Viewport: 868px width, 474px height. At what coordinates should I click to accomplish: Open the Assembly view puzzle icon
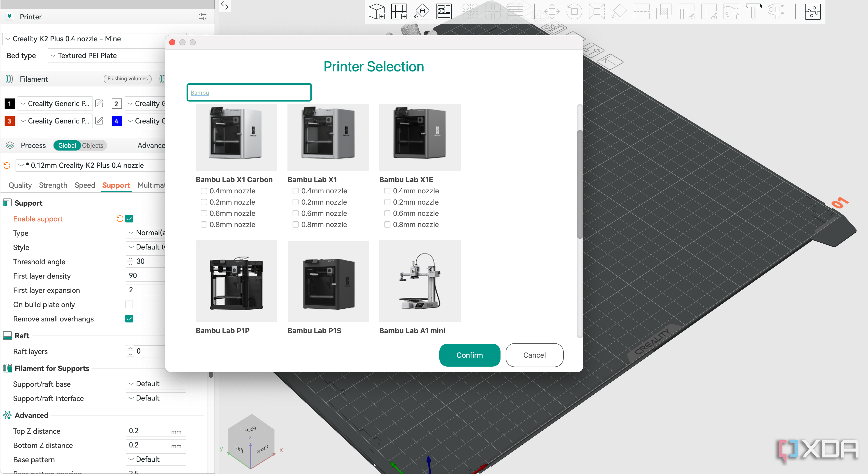[813, 11]
